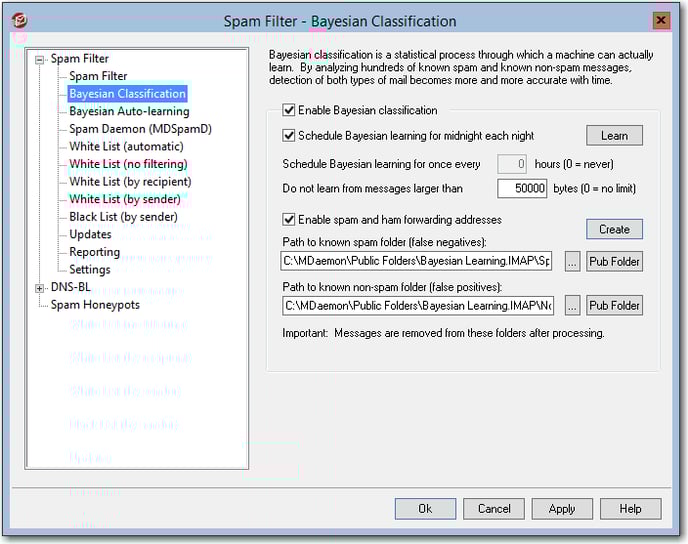Image resolution: width=688 pixels, height=544 pixels.
Task: Select Reporting in the tree
Action: 94,251
